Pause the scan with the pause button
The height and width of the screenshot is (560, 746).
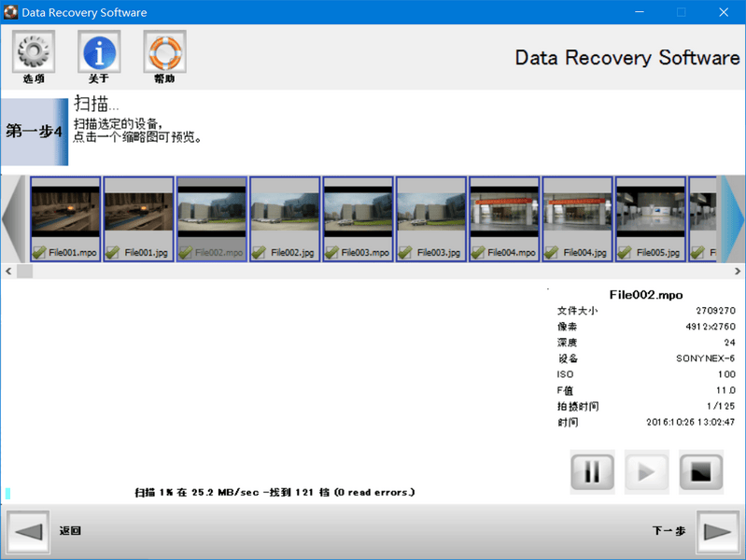pos(592,472)
